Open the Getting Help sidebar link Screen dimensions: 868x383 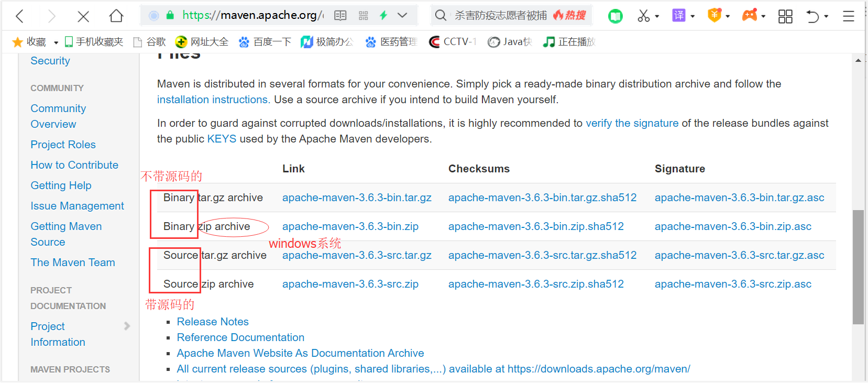pyautogui.click(x=61, y=185)
